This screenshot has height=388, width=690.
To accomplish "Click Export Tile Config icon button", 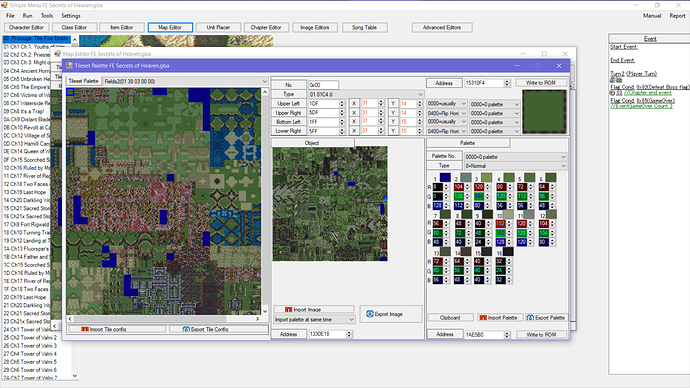I will point(219,329).
